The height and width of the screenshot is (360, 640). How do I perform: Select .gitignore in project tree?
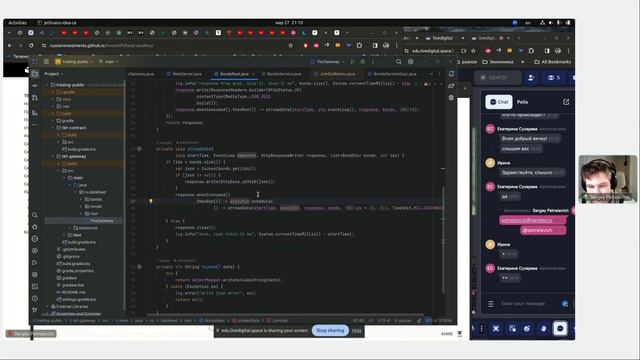[x=68, y=256]
